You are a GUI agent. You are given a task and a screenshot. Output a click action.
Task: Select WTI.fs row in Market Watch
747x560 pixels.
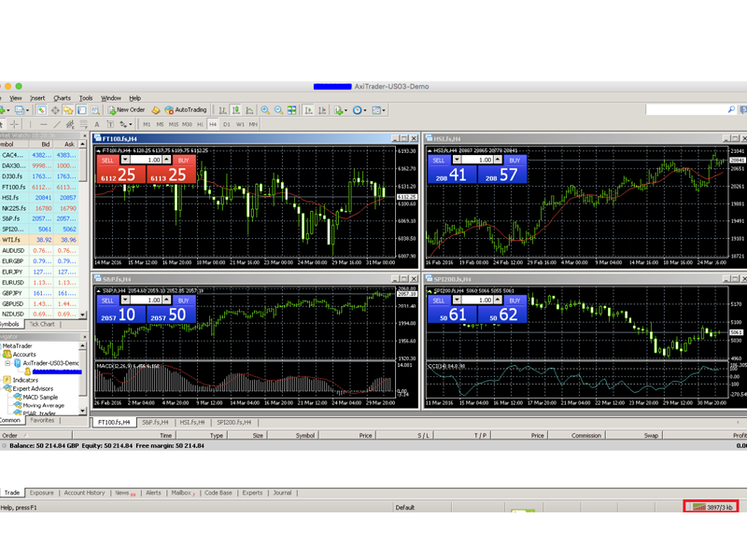pyautogui.click(x=39, y=240)
